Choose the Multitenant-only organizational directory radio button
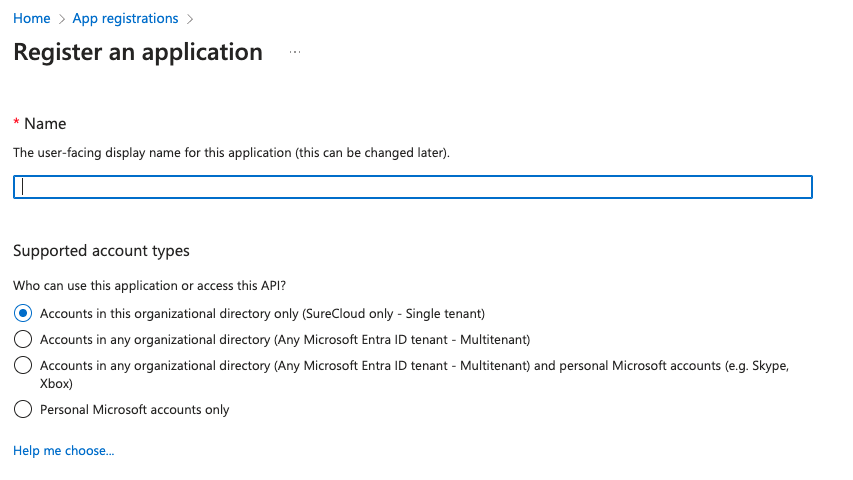The height and width of the screenshot is (480, 853). [23, 339]
